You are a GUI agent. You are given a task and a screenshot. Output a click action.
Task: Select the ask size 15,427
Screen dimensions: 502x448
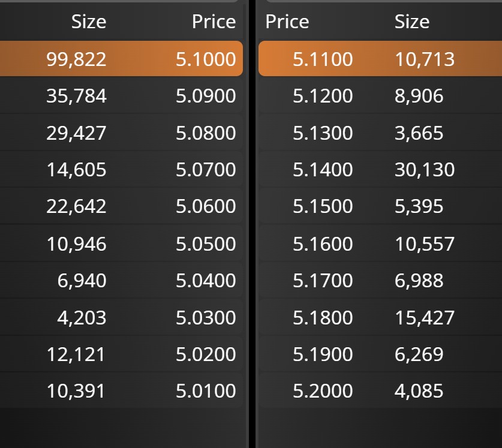point(424,317)
